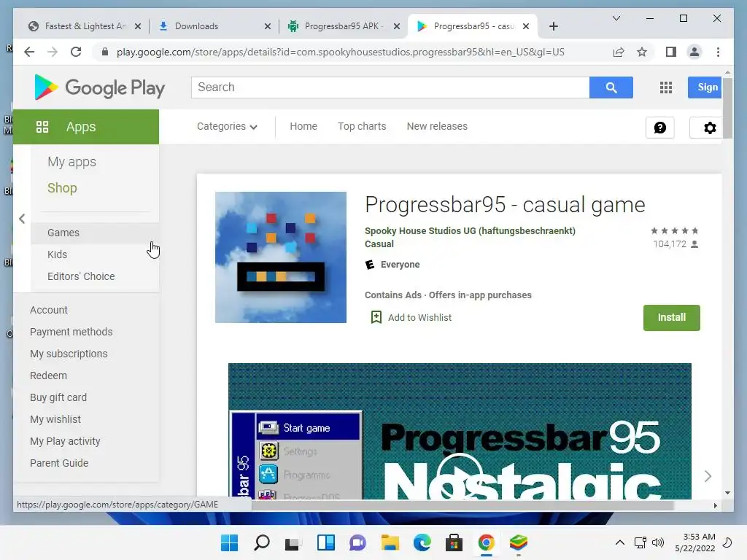Viewport: 747px width, 560px height.
Task: Go back with the browser back arrow
Action: [29, 52]
